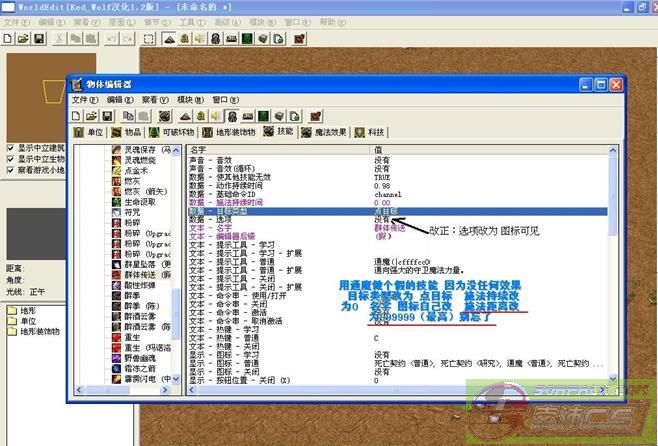658x446 pixels.
Task: Switch to the 可破坏物 tab
Action: point(175,132)
